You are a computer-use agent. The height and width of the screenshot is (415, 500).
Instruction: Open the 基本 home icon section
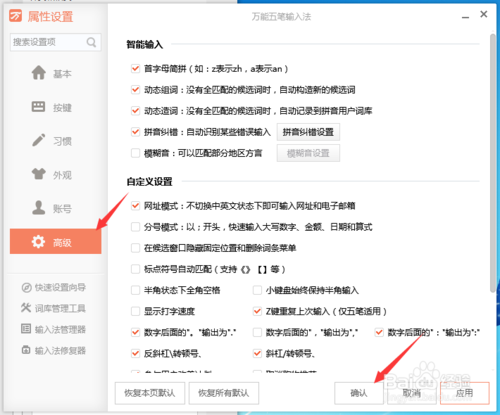tap(39, 73)
